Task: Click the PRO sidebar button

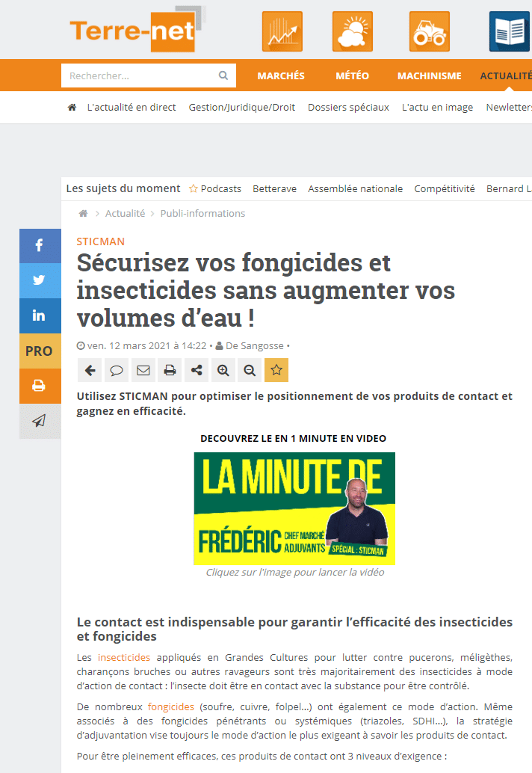Action: (x=40, y=351)
